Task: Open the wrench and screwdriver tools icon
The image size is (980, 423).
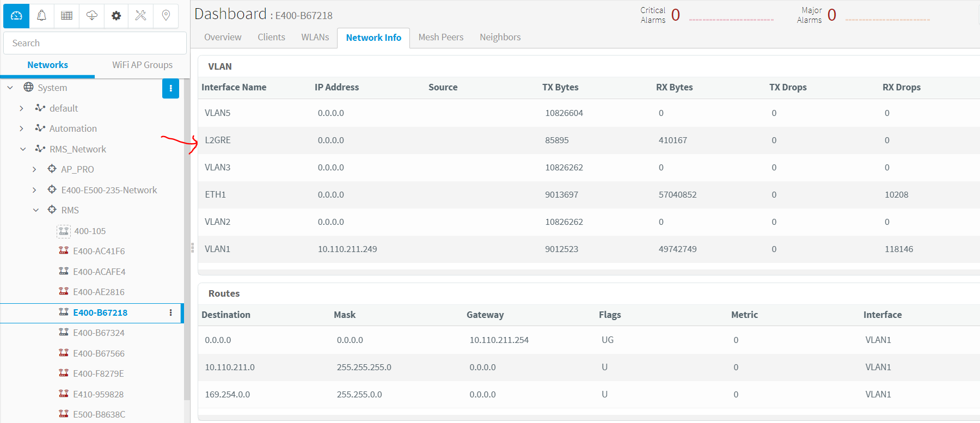Action: coord(140,15)
